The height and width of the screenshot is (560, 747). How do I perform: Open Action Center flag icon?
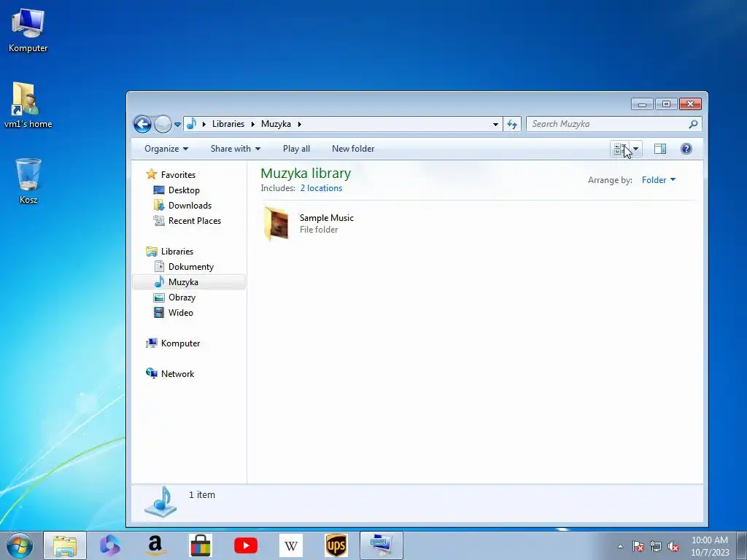[638, 546]
